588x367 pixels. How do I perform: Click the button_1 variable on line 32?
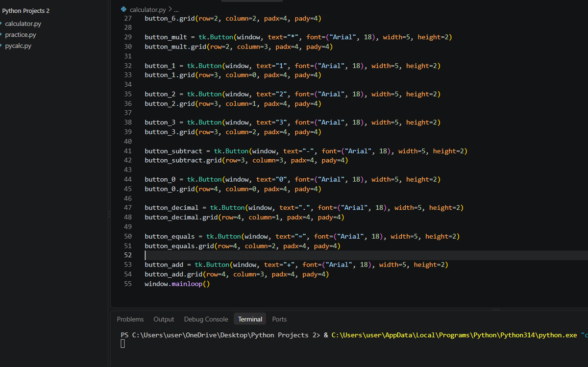(x=160, y=66)
